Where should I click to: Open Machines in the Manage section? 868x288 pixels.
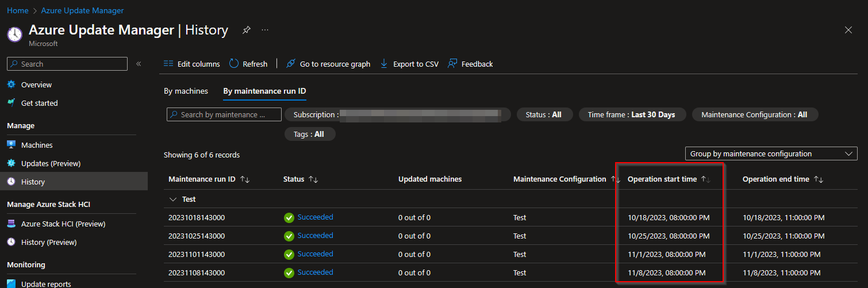click(x=37, y=145)
